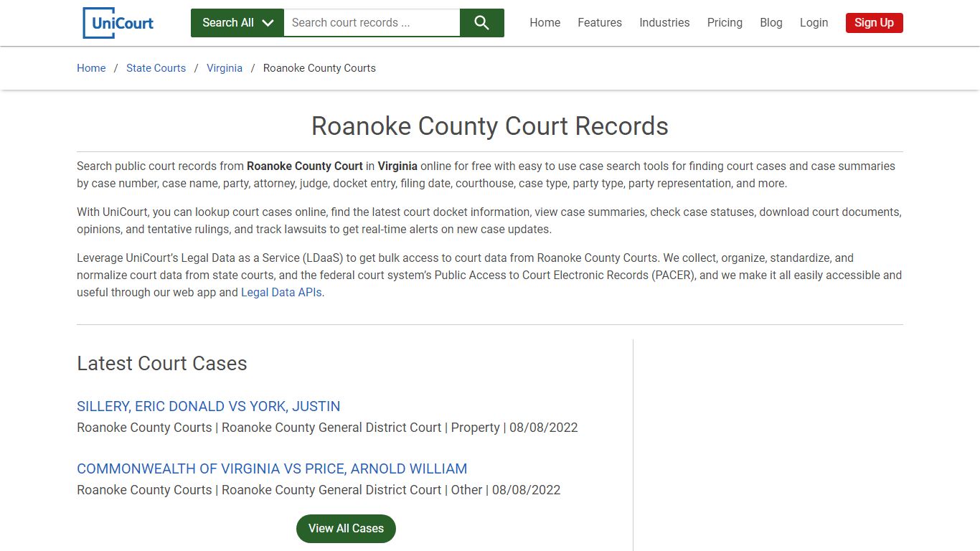Select Property case details line dated 08/08/2022
The width and height of the screenshot is (980, 551).
(x=327, y=428)
